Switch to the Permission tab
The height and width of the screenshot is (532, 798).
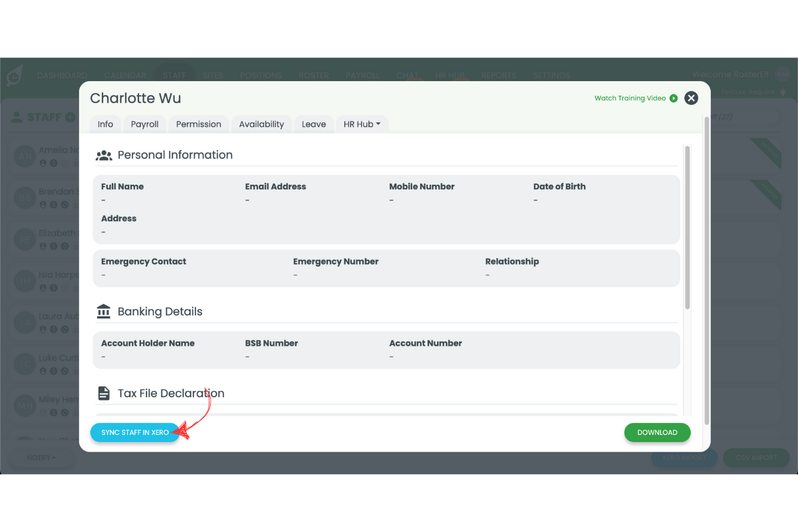click(198, 124)
